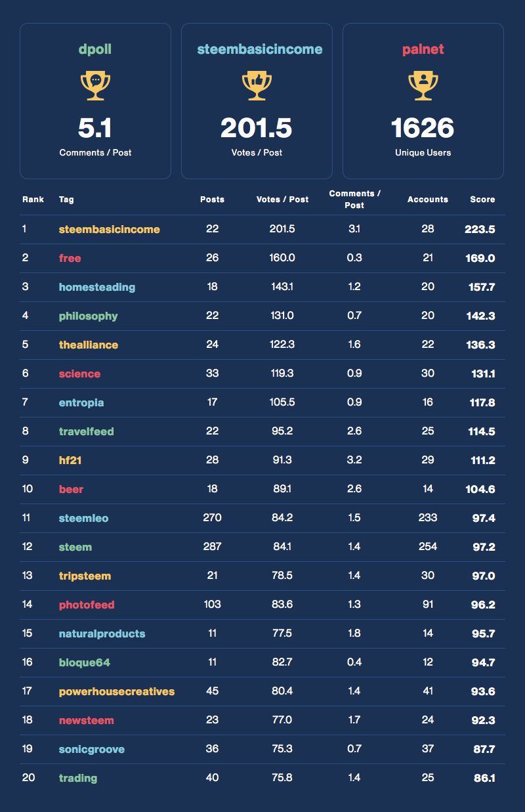Screen dimensions: 525x812
Task: Sort table by Votes / Post column
Action: (282, 200)
